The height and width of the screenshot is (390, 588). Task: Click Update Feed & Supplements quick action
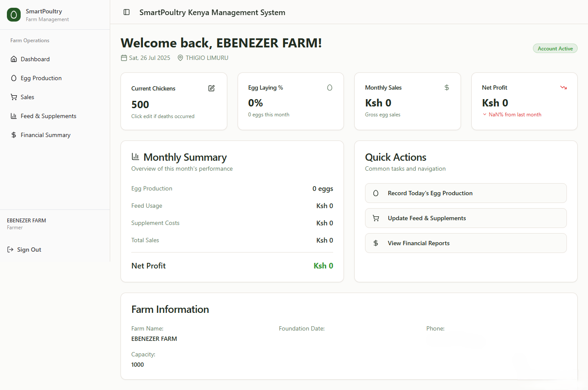click(x=466, y=218)
